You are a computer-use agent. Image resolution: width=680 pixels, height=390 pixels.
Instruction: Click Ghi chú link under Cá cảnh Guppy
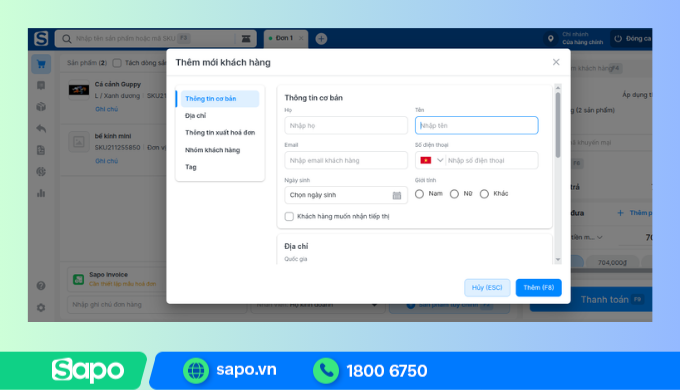click(107, 109)
